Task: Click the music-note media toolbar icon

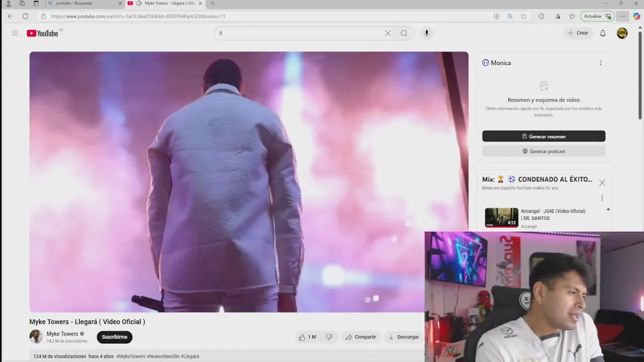Action: (x=558, y=16)
